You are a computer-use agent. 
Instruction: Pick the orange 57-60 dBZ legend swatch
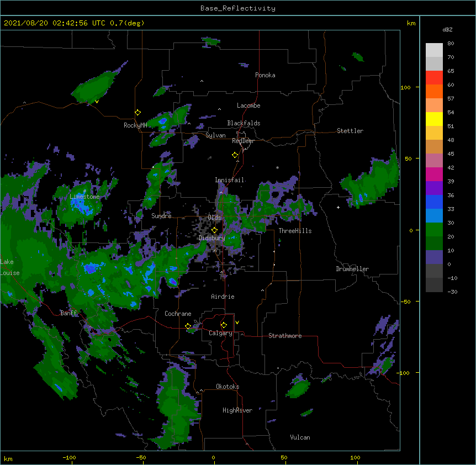pos(434,91)
